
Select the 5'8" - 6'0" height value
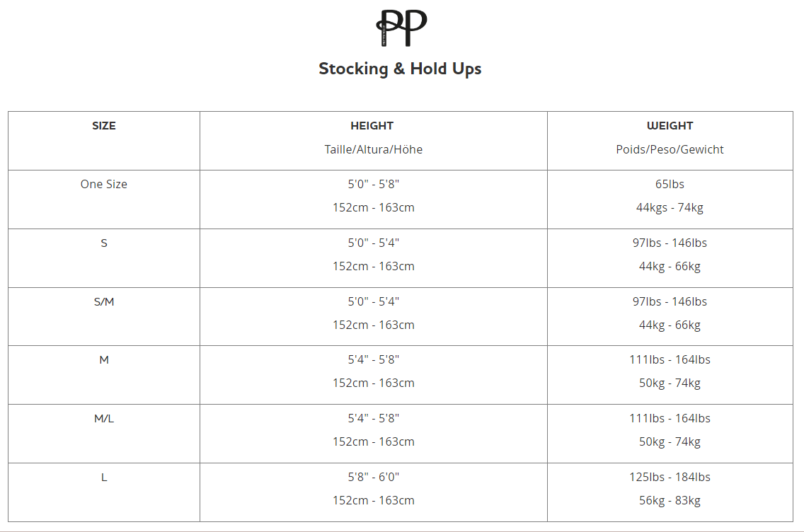(373, 477)
